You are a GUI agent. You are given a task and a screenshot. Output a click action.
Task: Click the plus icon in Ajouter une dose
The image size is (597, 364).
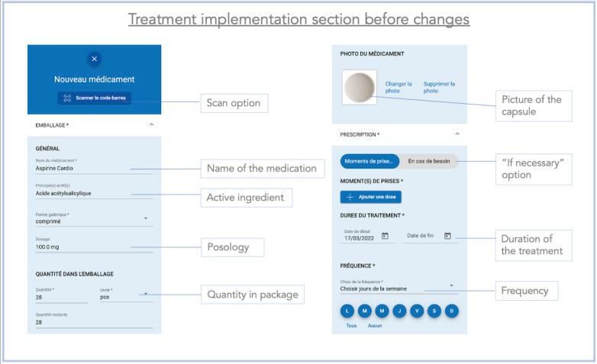pos(350,197)
